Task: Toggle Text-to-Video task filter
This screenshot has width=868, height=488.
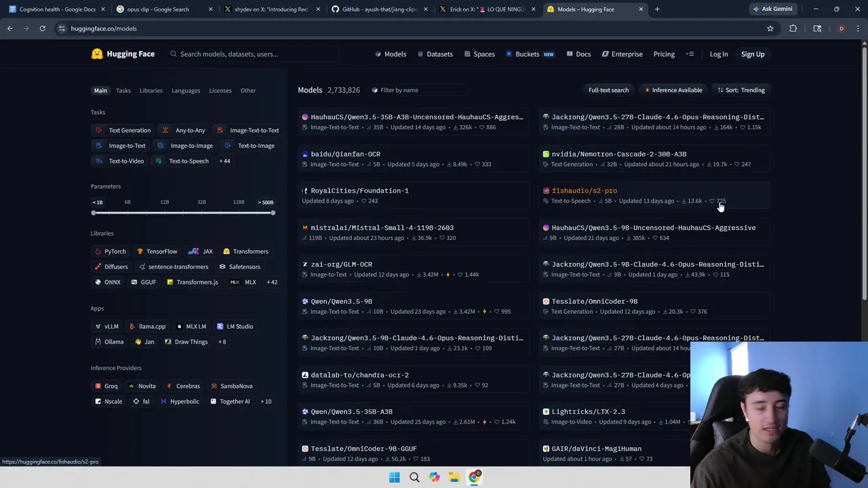Action: click(x=120, y=161)
